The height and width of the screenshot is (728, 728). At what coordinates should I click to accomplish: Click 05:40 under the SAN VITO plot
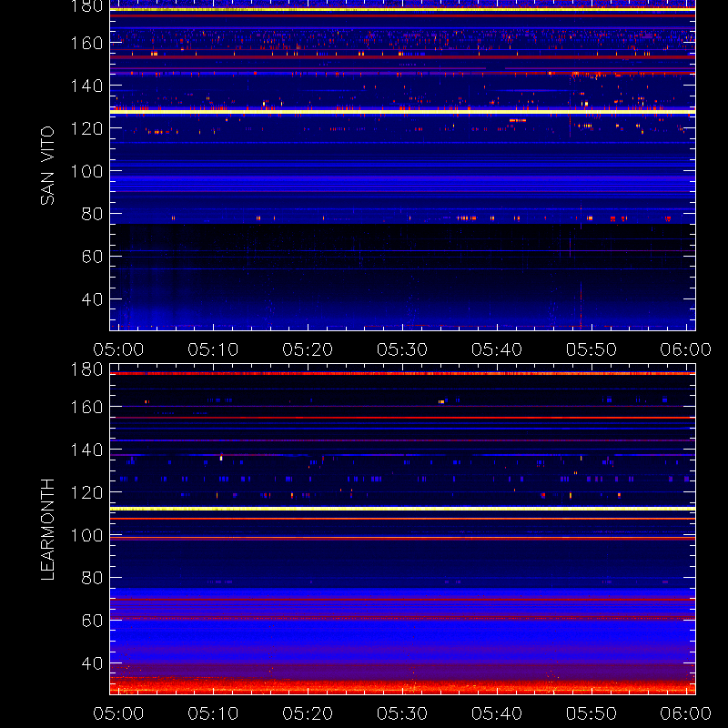497,349
